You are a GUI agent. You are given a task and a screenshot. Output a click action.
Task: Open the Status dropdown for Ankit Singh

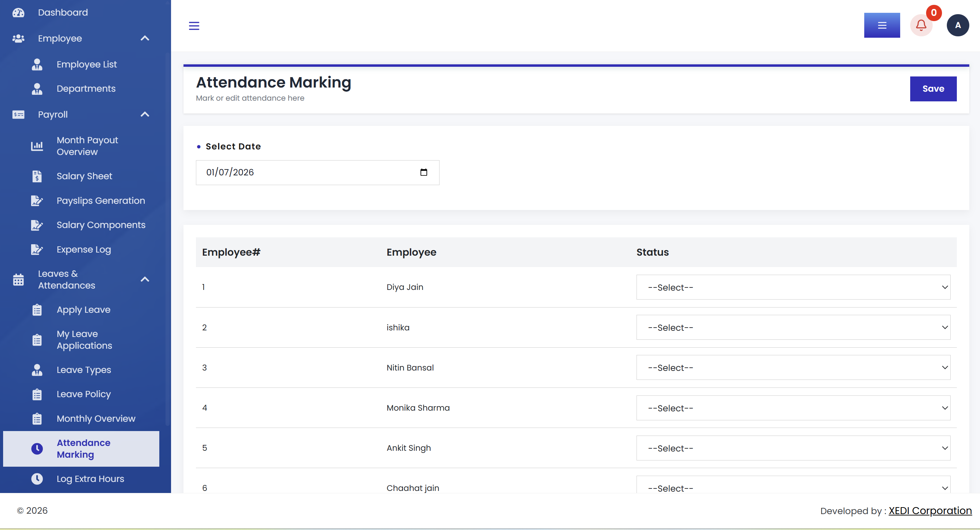click(793, 448)
